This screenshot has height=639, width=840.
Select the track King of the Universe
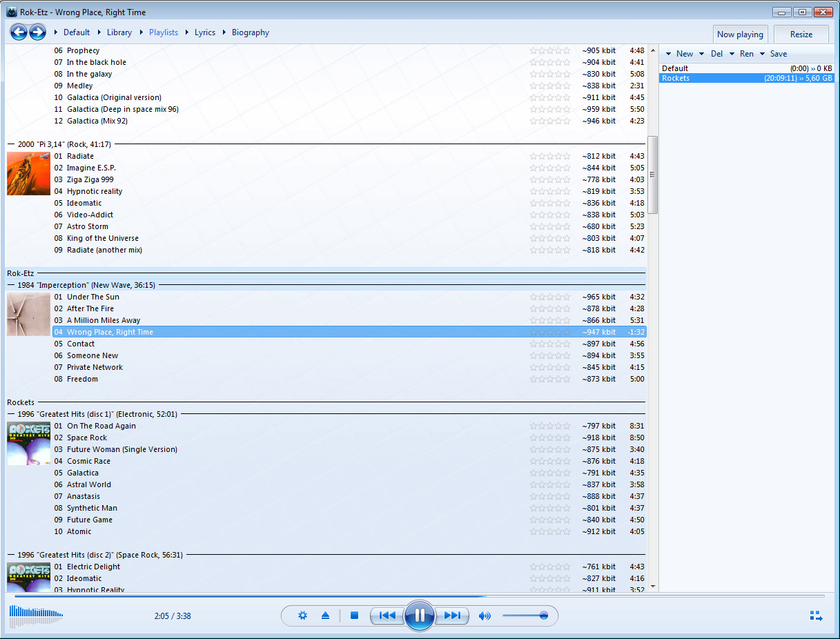349,238
